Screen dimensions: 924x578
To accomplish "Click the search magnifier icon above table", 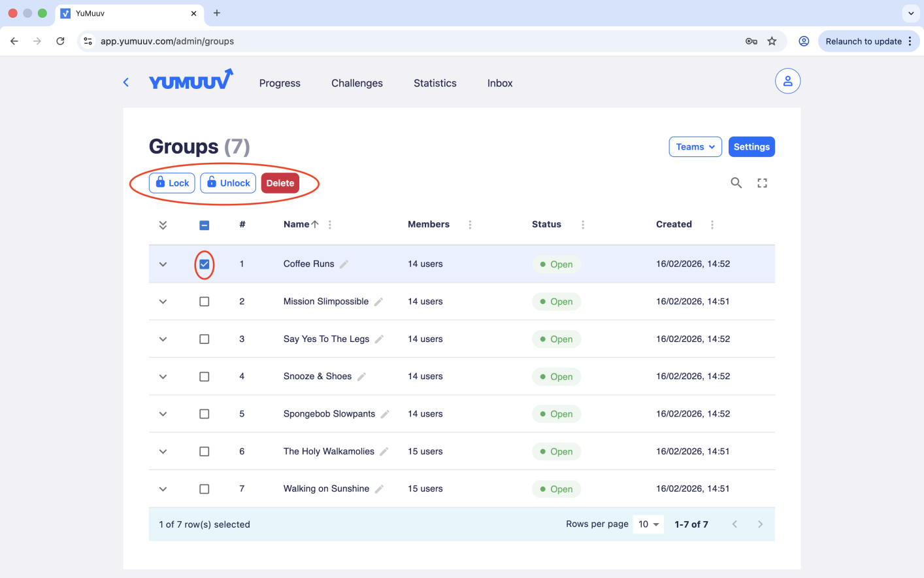I will pos(736,183).
